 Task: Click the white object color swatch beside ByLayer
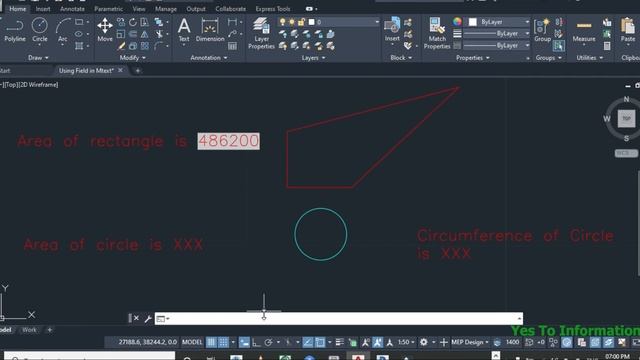point(472,22)
